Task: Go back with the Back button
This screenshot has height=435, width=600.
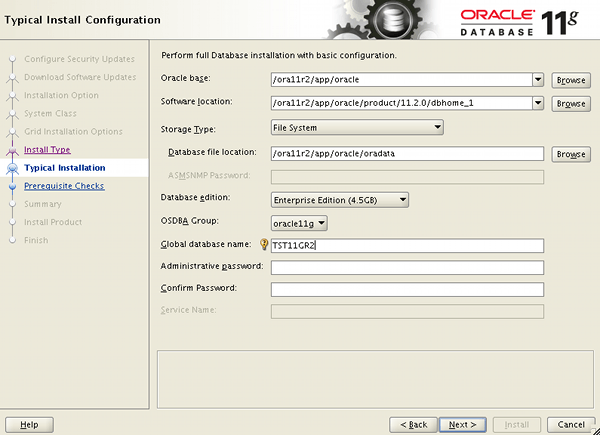Action: coord(413,425)
